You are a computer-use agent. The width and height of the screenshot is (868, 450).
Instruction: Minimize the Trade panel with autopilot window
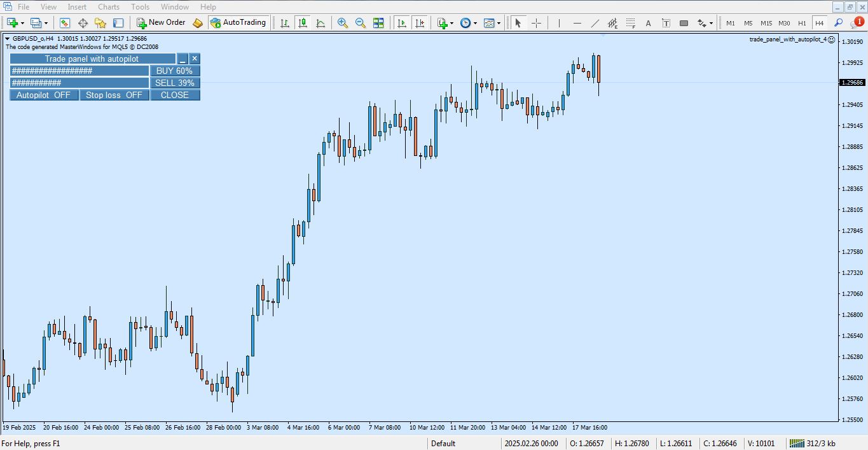[x=183, y=58]
